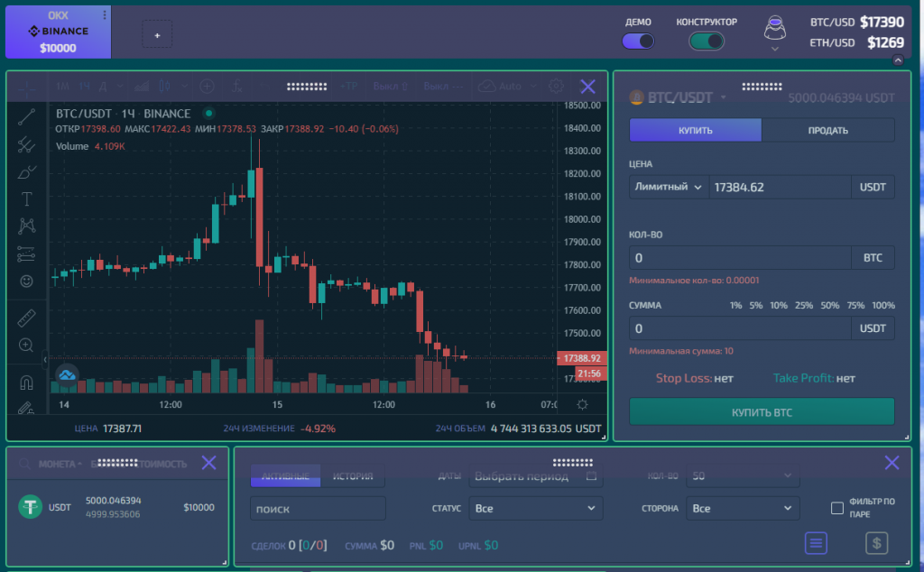Image resolution: width=924 pixels, height=572 pixels.
Task: Select the 1M timeframe
Action: coord(62,87)
